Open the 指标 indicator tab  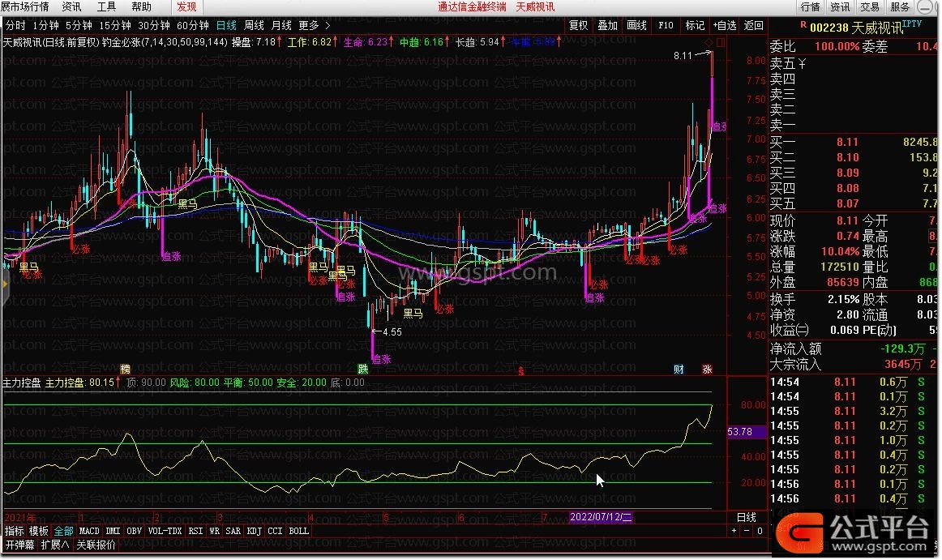tap(15, 531)
